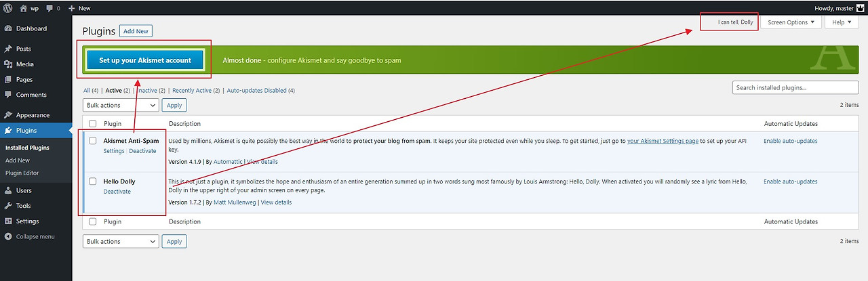Image resolution: width=868 pixels, height=281 pixels.
Task: Open the Settings menu label
Action: coord(27,221)
